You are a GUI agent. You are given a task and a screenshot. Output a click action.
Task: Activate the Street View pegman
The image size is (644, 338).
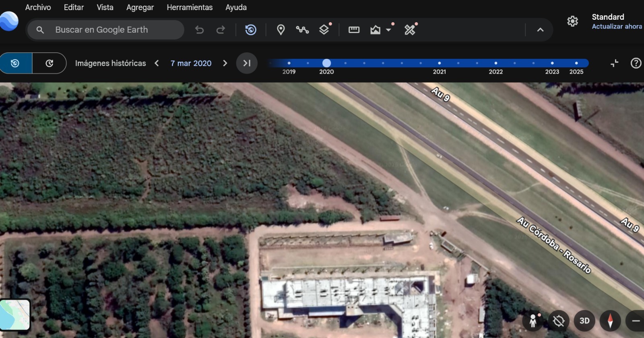(533, 321)
